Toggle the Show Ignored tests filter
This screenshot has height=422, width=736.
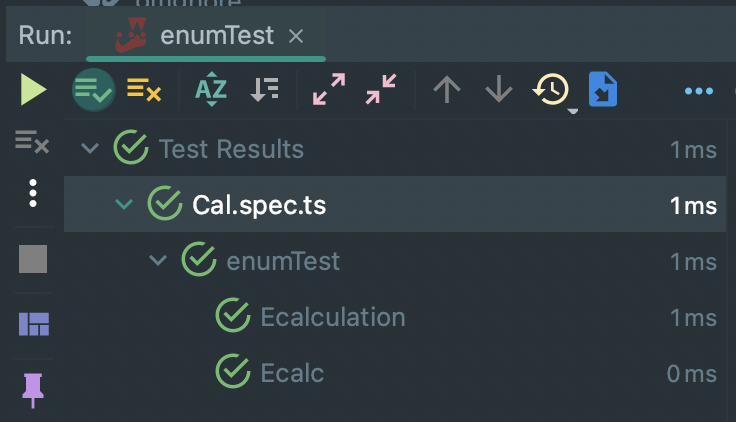(144, 90)
